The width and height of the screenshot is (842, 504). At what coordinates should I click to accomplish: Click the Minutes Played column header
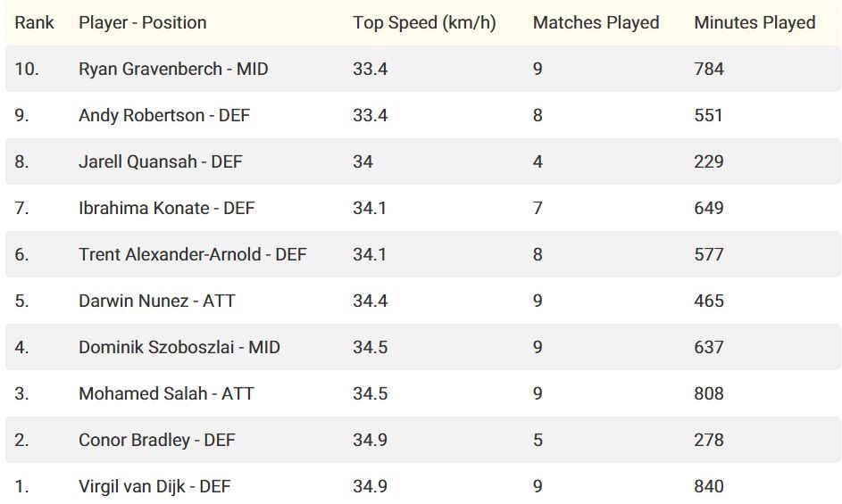pos(755,22)
